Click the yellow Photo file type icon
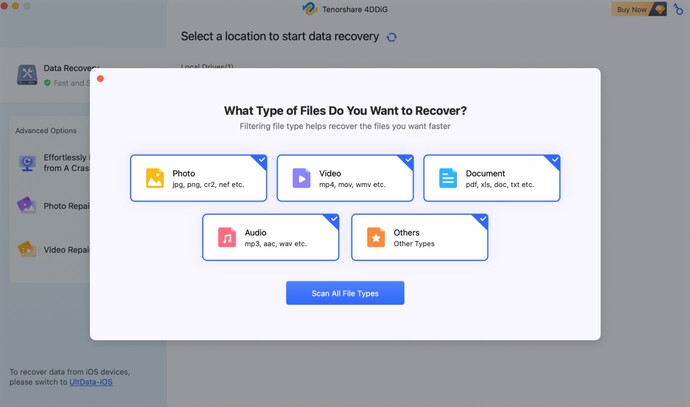Image resolution: width=690 pixels, height=407 pixels. coord(154,178)
